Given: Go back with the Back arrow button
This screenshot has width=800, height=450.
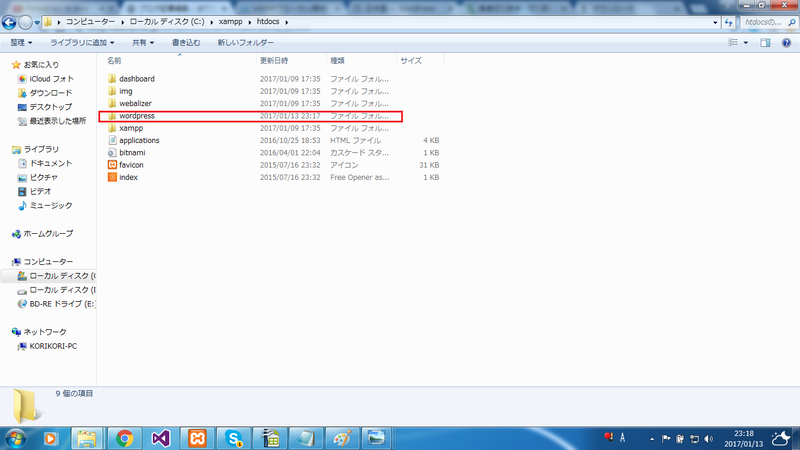Looking at the screenshot, I should (9, 22).
